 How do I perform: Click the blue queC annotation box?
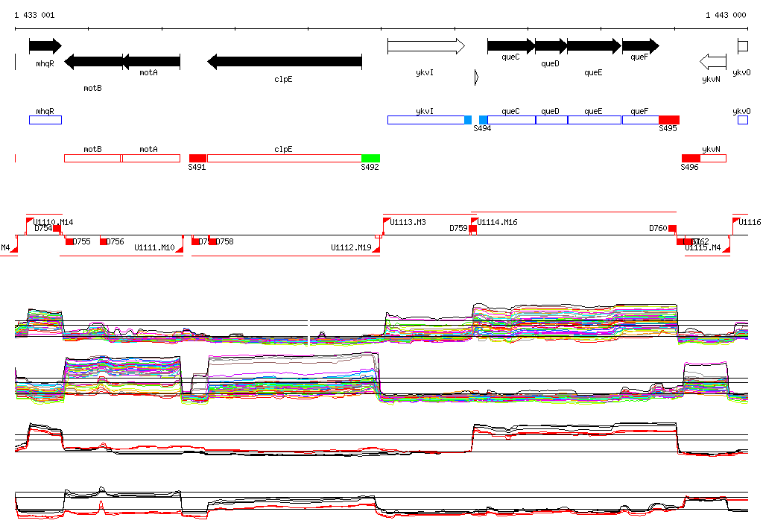511,120
